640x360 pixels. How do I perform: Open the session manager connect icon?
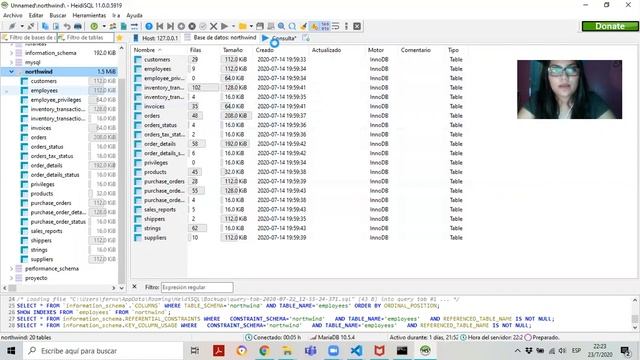click(12, 26)
